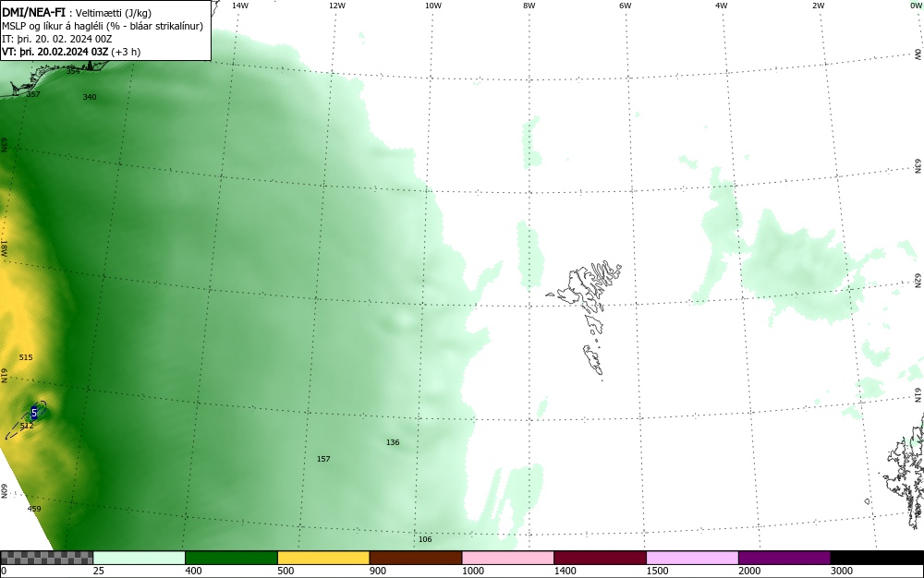The width and height of the screenshot is (924, 578).
Task: Click the Shetland coastline outline at the map's right edge
Action: pos(906,471)
